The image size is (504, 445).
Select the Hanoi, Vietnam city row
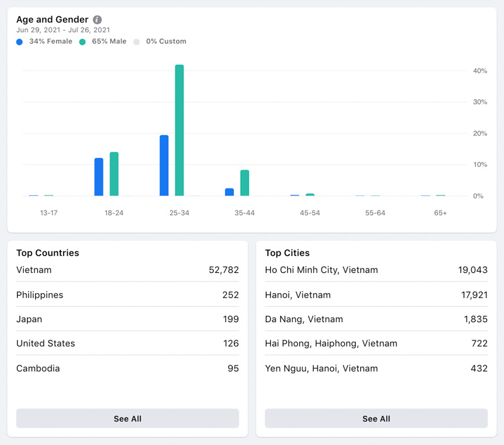[x=376, y=295]
